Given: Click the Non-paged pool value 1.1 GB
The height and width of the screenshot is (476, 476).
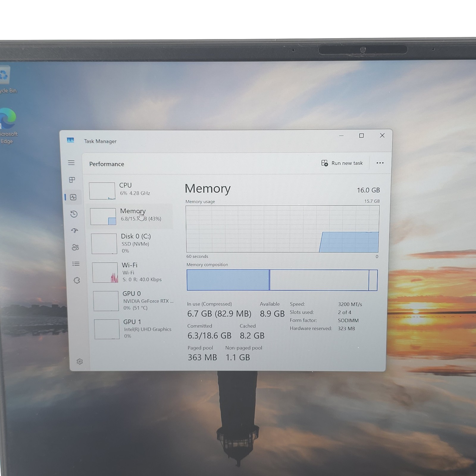Looking at the screenshot, I should coord(238,357).
